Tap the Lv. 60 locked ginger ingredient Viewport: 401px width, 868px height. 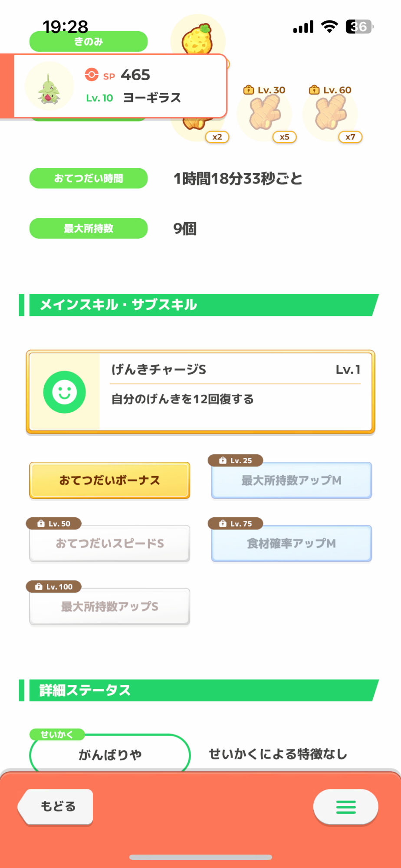(x=331, y=114)
